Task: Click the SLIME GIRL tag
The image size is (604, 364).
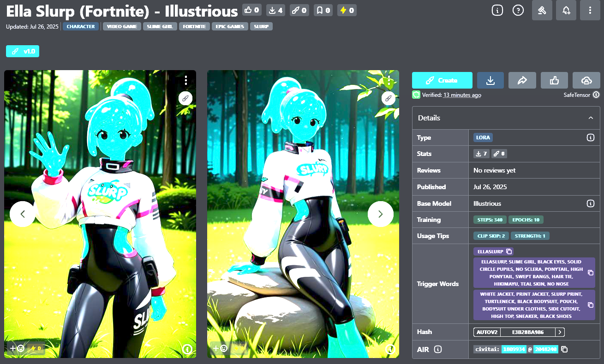Action: 160,27
